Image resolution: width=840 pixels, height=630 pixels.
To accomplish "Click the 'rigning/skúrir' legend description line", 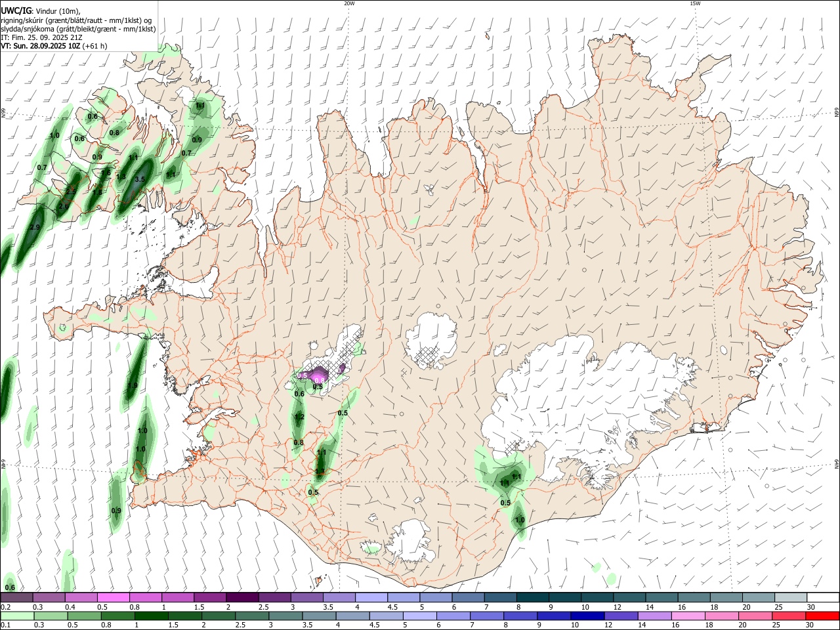I will pyautogui.click(x=76, y=20).
